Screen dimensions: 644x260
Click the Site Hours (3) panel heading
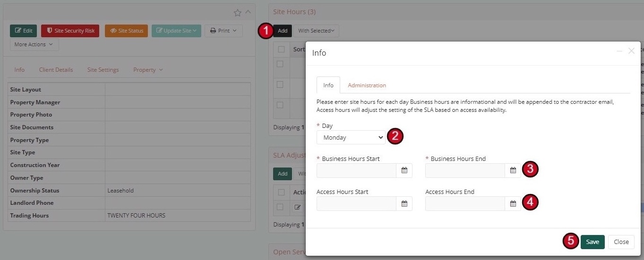pyautogui.click(x=294, y=11)
